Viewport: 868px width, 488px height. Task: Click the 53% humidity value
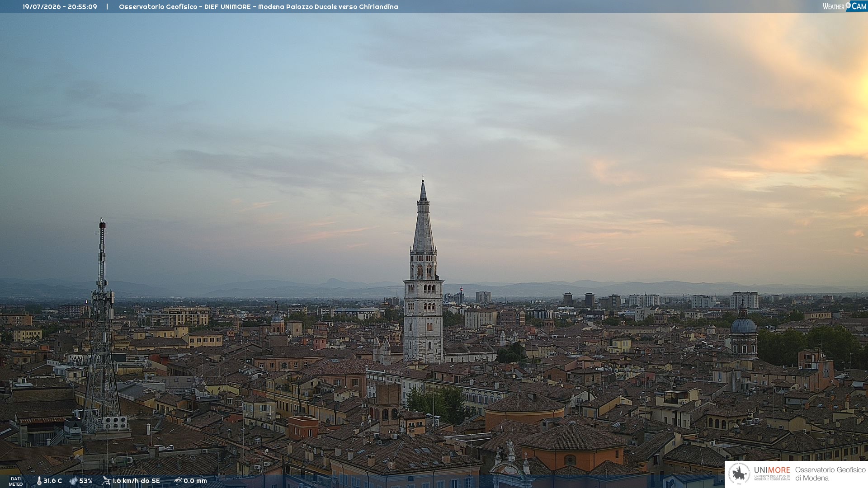coord(86,481)
